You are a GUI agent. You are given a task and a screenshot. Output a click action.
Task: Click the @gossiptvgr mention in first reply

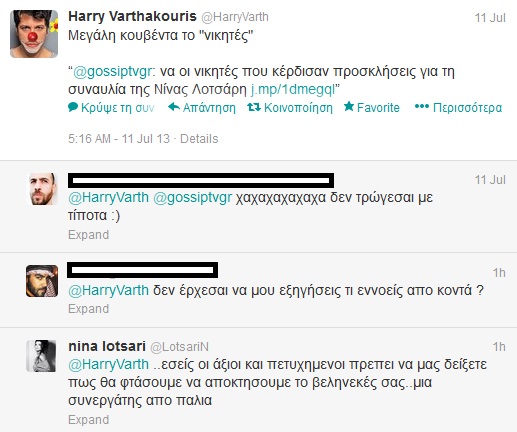coord(192,198)
